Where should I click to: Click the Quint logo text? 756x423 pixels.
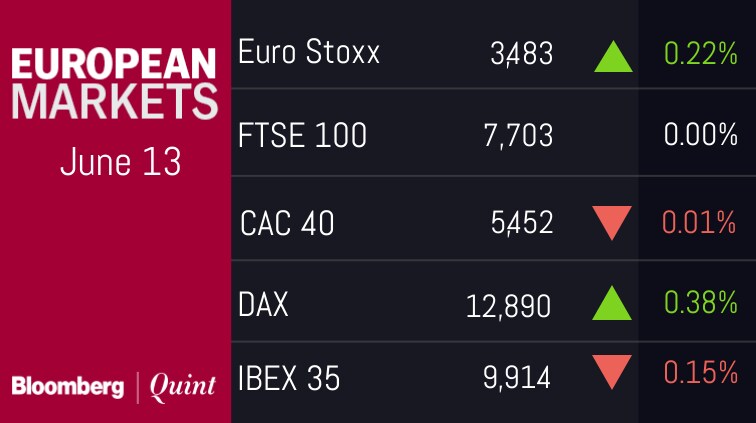click(x=182, y=386)
